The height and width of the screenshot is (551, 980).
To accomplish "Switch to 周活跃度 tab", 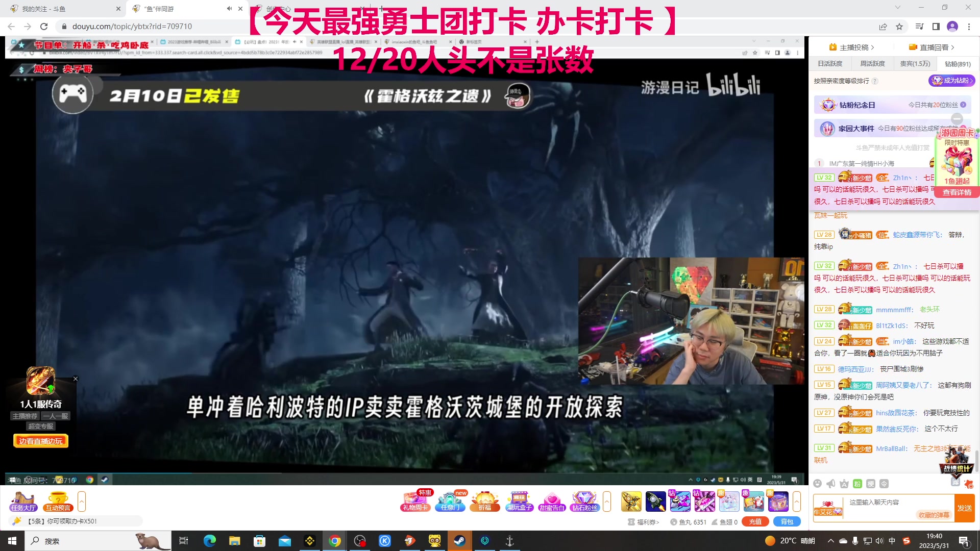I will (872, 64).
